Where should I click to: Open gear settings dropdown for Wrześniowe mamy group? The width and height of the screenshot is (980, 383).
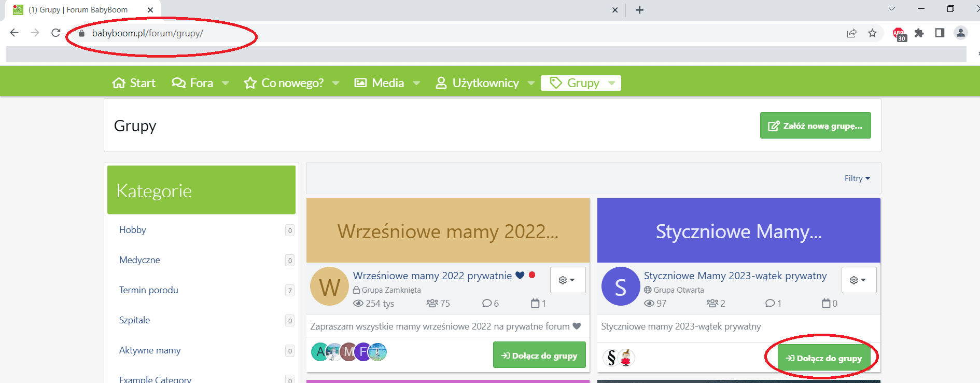[x=567, y=280]
